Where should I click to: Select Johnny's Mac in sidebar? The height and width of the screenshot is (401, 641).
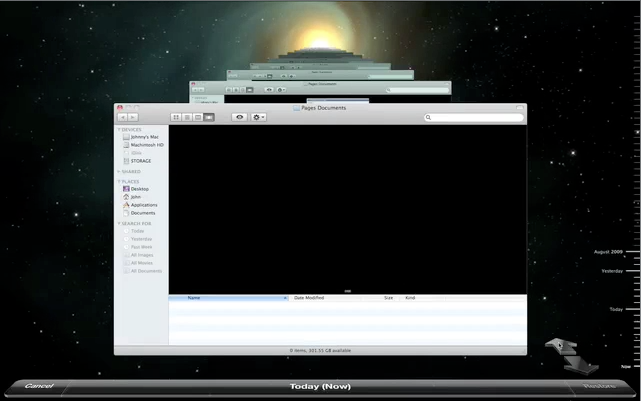tap(141, 137)
